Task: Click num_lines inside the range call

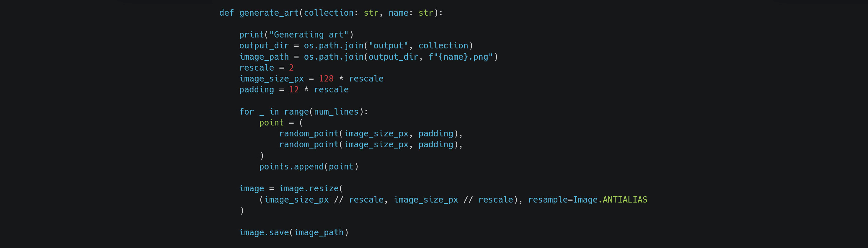Action: click(336, 112)
